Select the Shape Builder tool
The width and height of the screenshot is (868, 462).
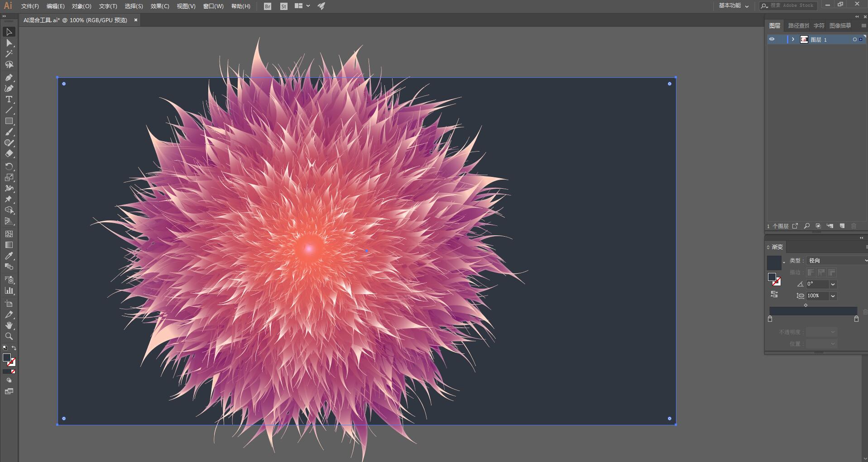(x=9, y=210)
